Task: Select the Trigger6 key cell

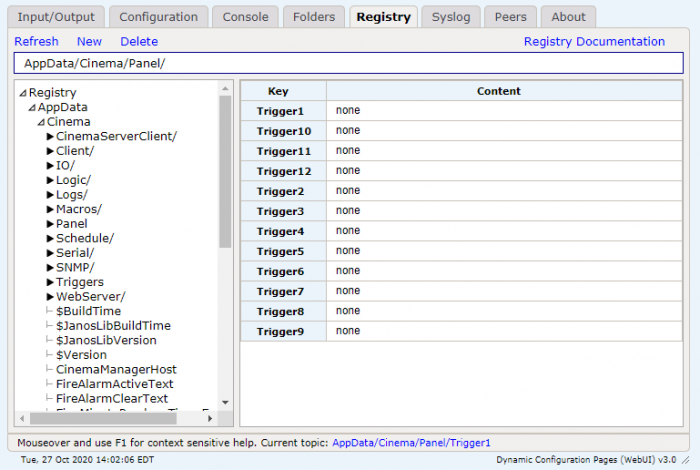Action: (283, 271)
